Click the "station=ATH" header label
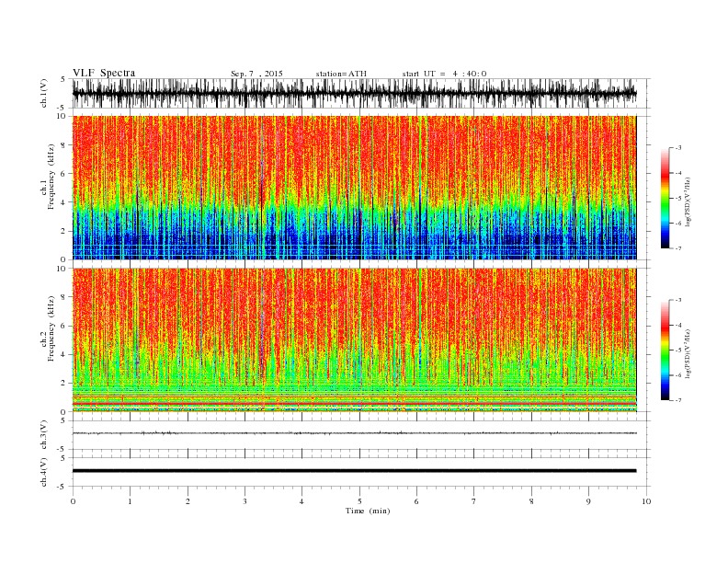This screenshot has height=563, width=728. (341, 74)
